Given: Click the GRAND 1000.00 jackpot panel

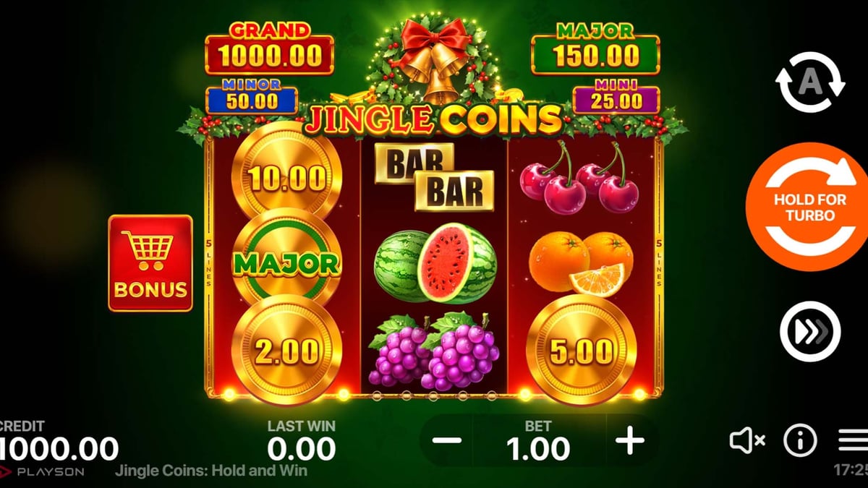Looking at the screenshot, I should [x=270, y=49].
